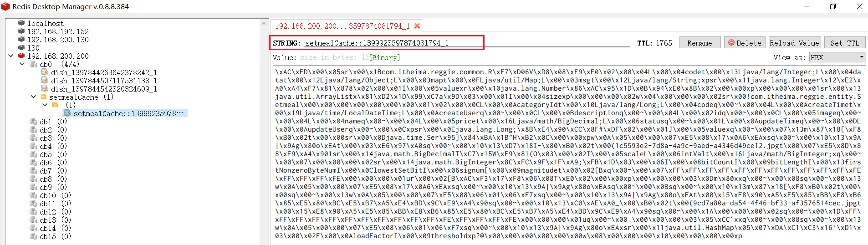Close the open key tab with red X
The image size is (868, 245).
(x=417, y=26)
